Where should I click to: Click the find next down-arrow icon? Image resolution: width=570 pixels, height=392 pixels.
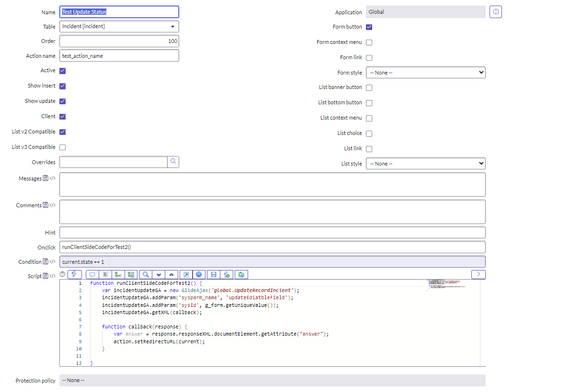[158, 275]
